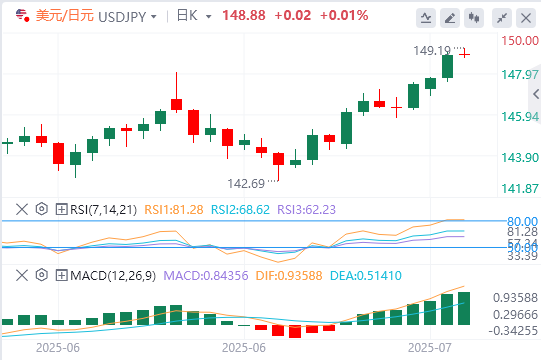Open the indicator line chart tool

click(x=426, y=18)
